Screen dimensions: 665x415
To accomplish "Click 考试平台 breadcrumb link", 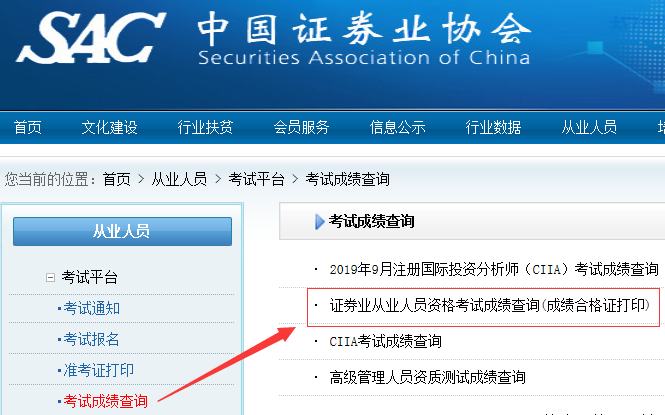I will tap(256, 180).
